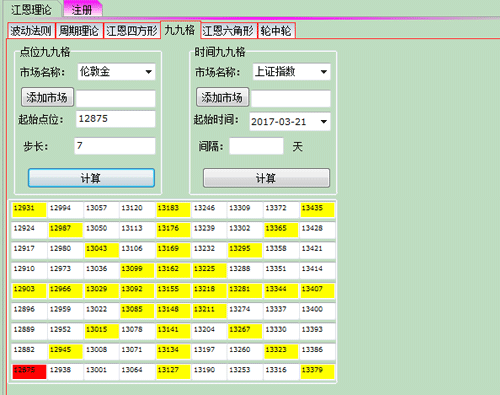Select yellow cell 13365

tap(281, 230)
